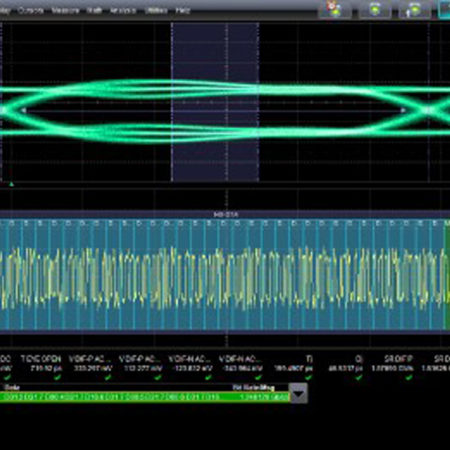
Task: Click the shaded zoom region in the eye diagram
Action: 215,102
